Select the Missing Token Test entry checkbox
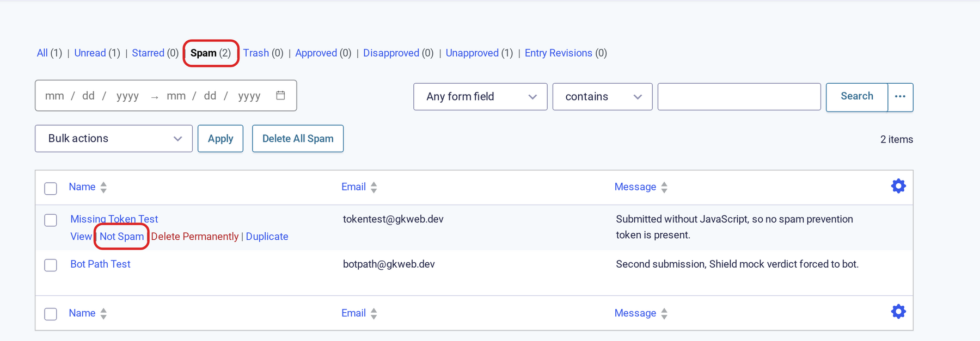 [x=51, y=220]
